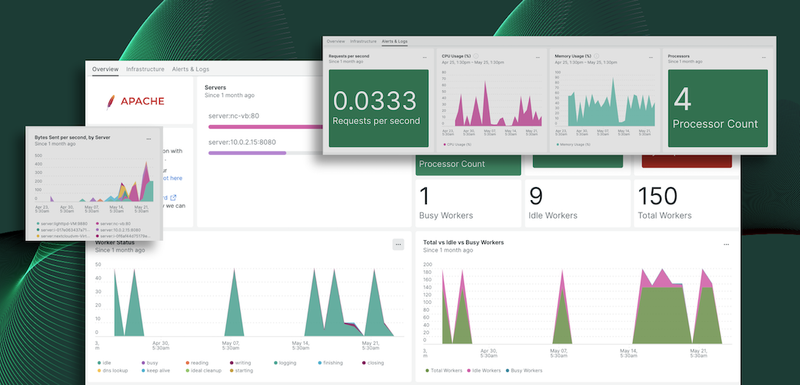Open the external link icon in description
The height and width of the screenshot is (385, 800).
tap(173, 197)
